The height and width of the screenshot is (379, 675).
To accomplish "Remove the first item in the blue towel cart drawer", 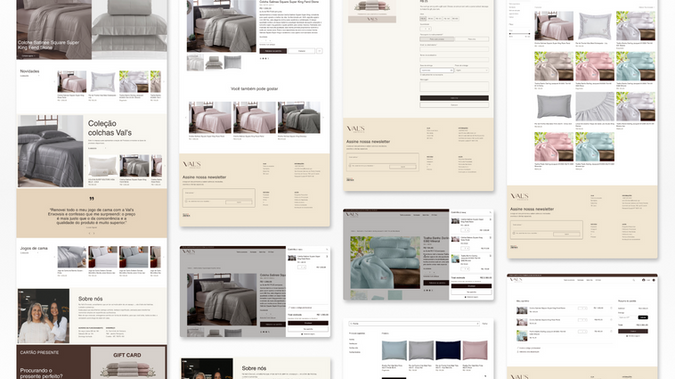I will [490, 219].
